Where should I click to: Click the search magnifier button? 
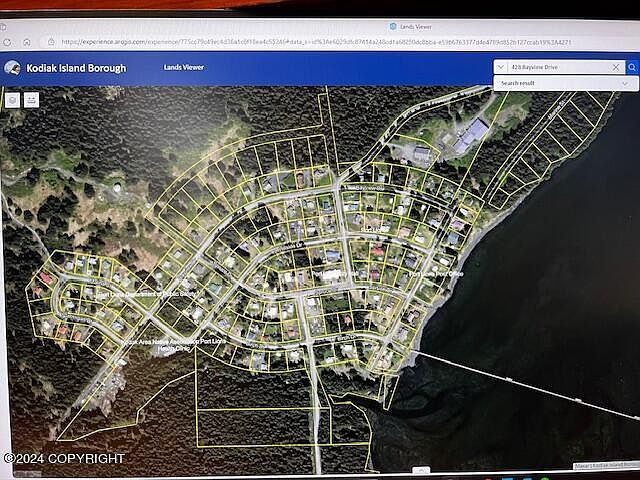633,67
